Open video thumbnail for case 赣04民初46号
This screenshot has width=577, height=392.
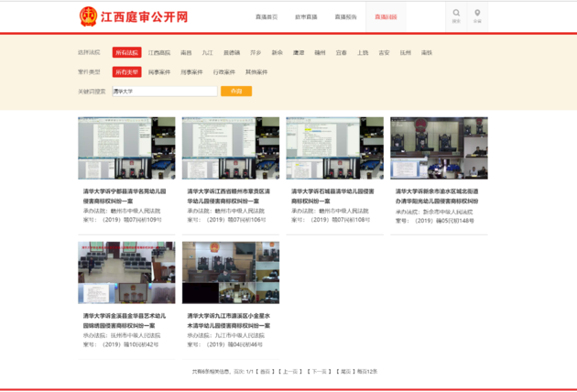(x=231, y=272)
